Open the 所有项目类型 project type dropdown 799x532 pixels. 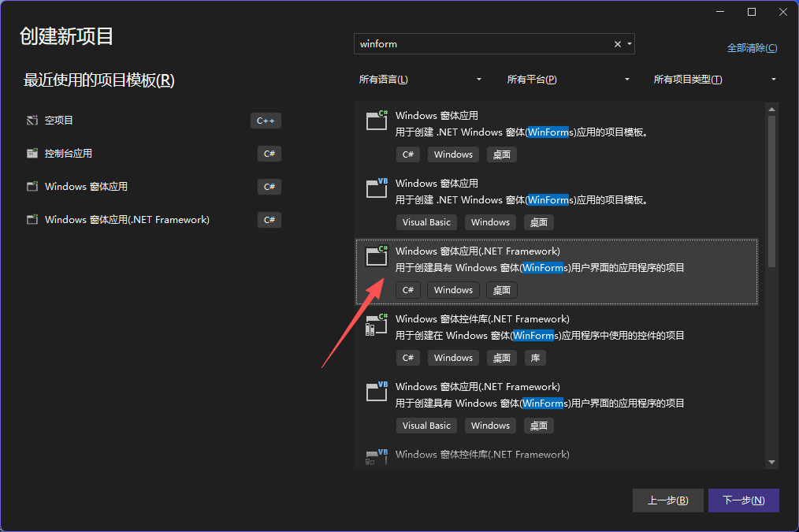pos(715,80)
